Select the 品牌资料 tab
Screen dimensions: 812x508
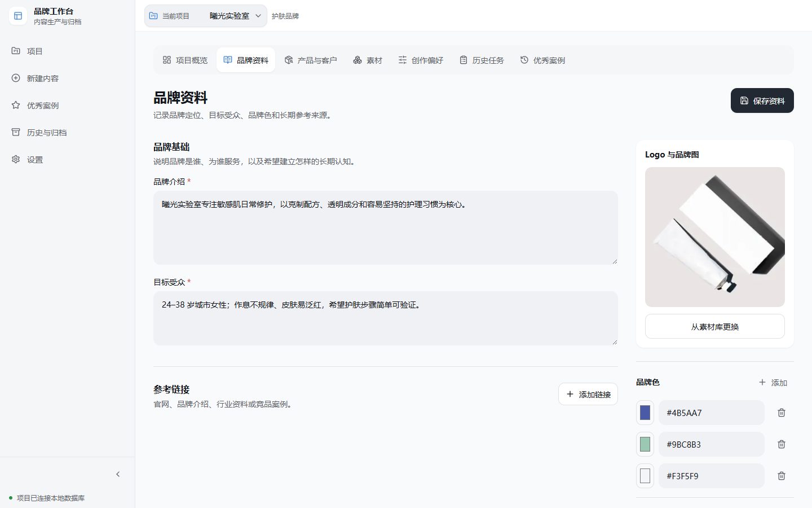click(246, 60)
